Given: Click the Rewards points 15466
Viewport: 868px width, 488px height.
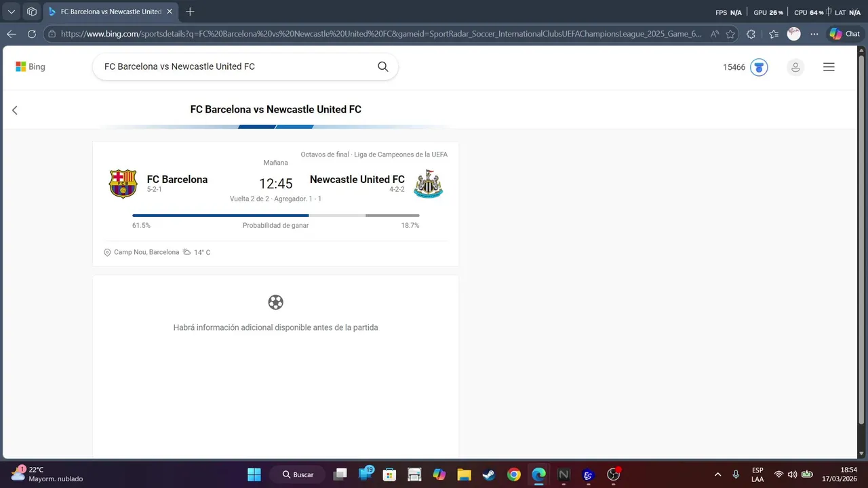Looking at the screenshot, I should click(734, 67).
